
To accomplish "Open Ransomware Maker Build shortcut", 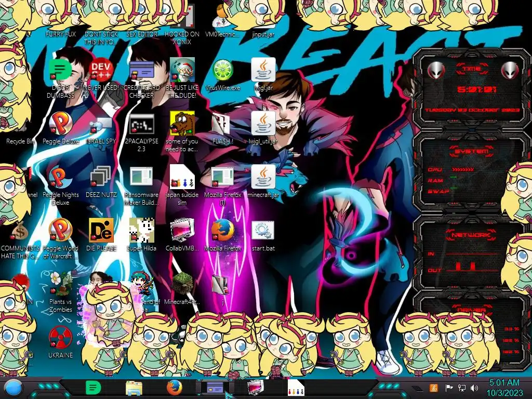I will [x=141, y=177].
